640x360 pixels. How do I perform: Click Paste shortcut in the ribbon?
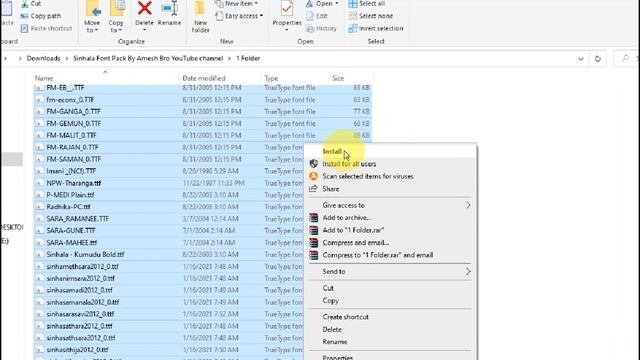coord(47,29)
